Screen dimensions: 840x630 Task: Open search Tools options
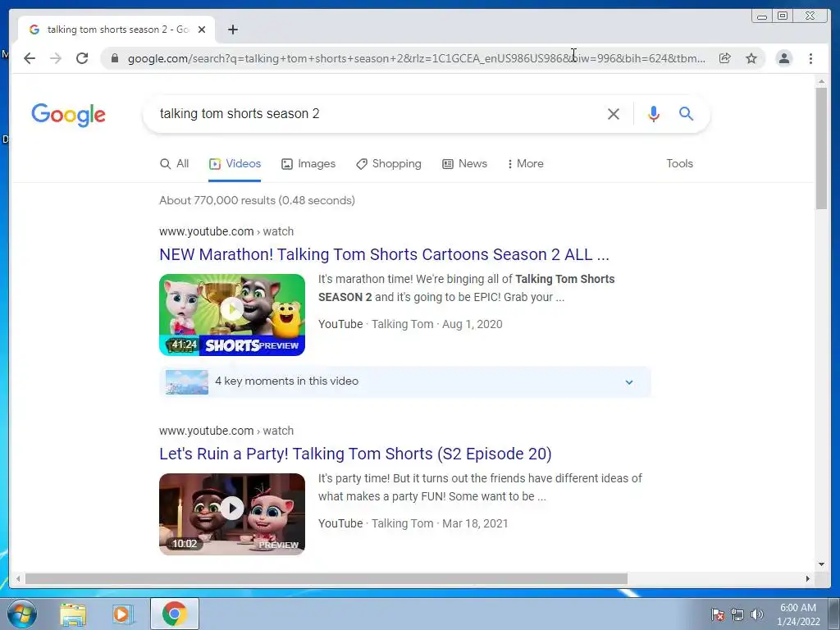coord(679,163)
